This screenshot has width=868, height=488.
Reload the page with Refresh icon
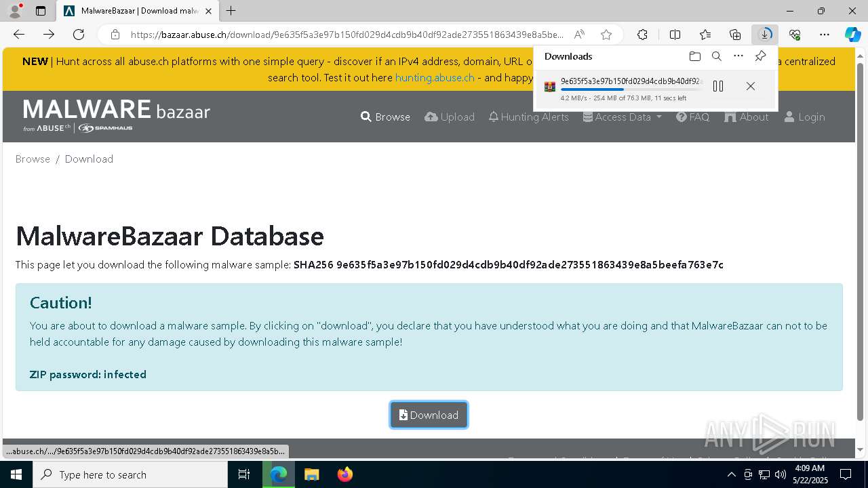79,35
